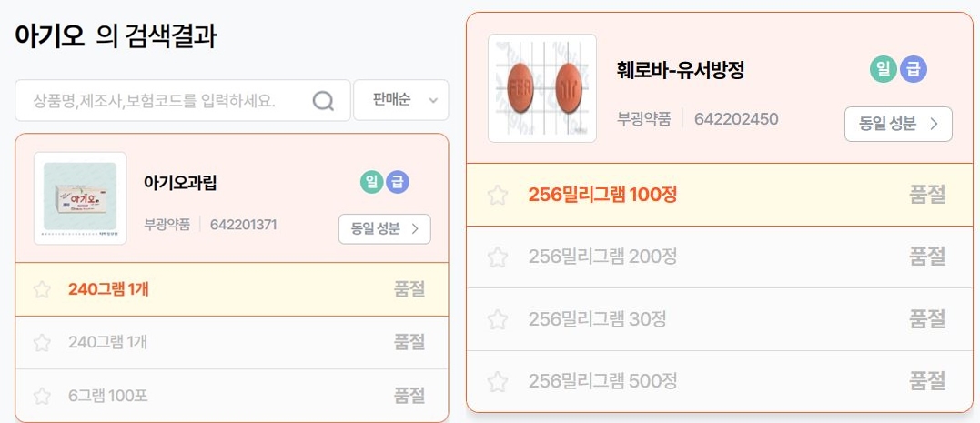Select the 256밀리그램 200정 package row
The image size is (980, 423).
coord(720,257)
